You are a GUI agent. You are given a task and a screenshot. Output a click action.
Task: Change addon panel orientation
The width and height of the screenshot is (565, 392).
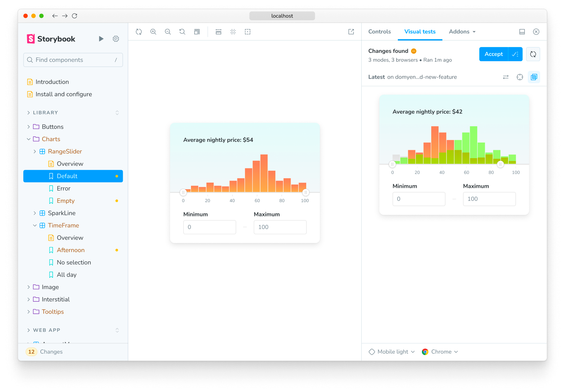[522, 32]
